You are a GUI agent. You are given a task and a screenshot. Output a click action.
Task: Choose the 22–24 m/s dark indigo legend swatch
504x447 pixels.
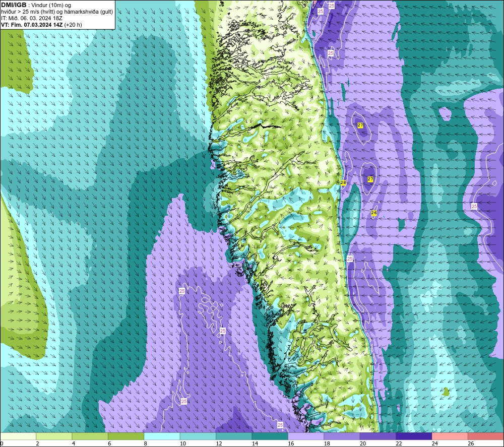coord(414,436)
